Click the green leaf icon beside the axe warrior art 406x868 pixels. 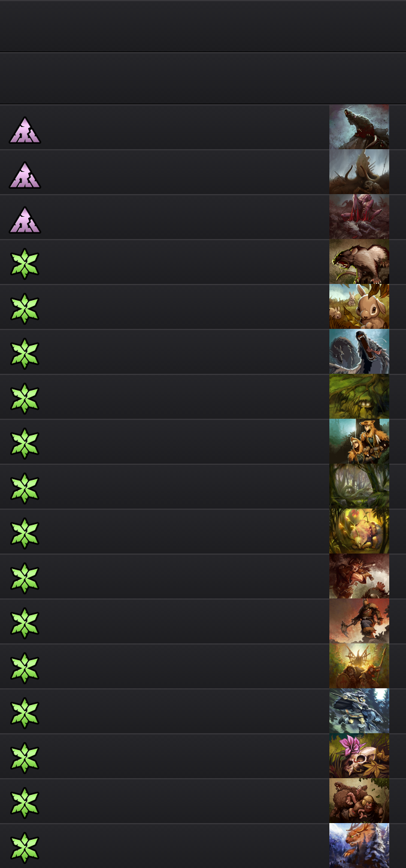click(x=25, y=623)
